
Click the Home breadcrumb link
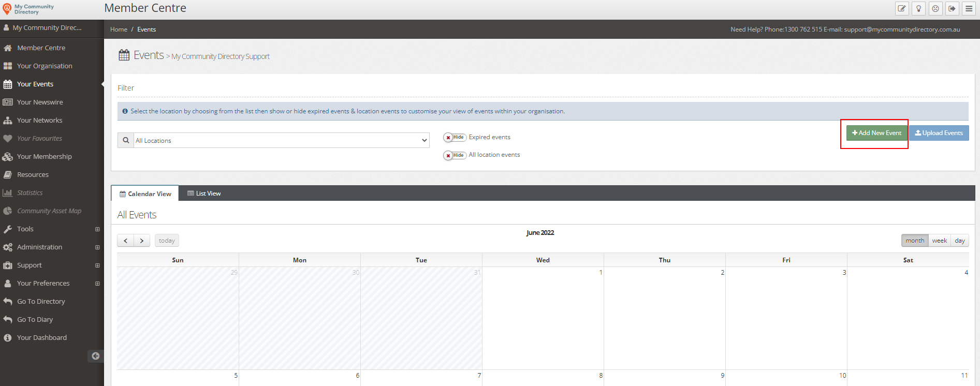point(119,29)
